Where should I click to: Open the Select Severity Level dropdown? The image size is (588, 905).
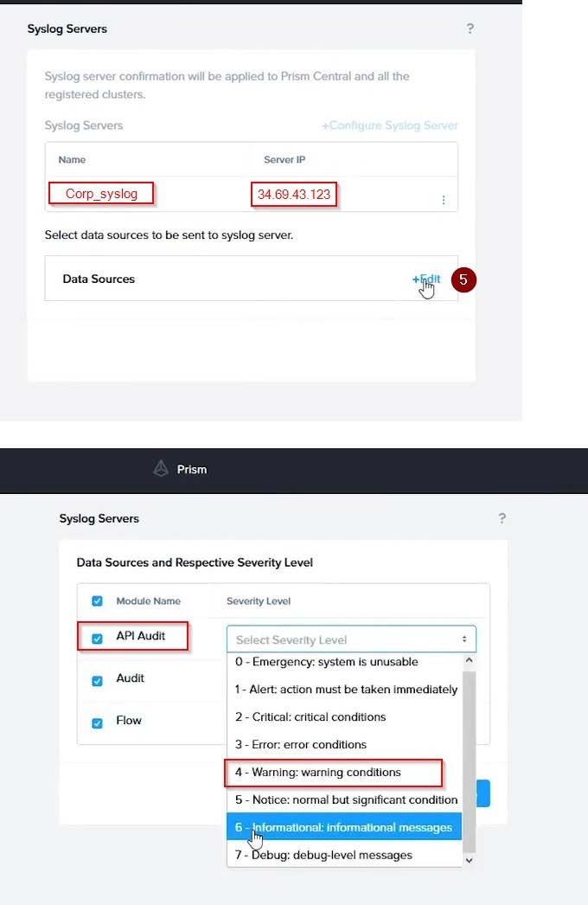[x=351, y=639]
